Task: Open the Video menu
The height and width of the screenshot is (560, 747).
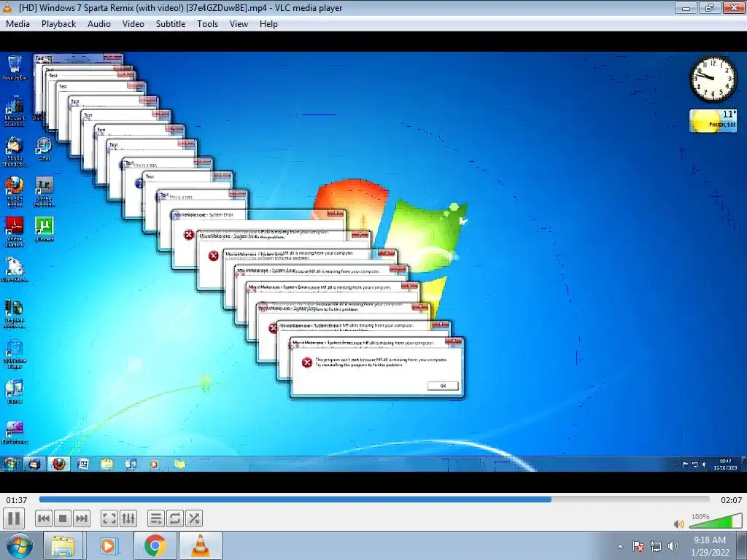Action: pyautogui.click(x=133, y=24)
